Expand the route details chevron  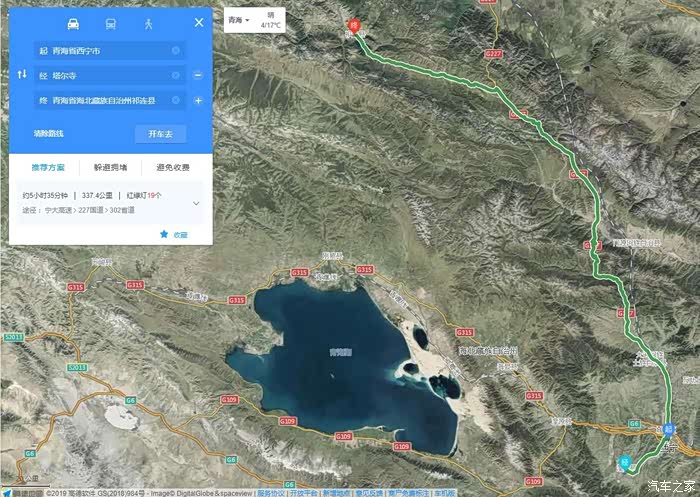[196, 203]
